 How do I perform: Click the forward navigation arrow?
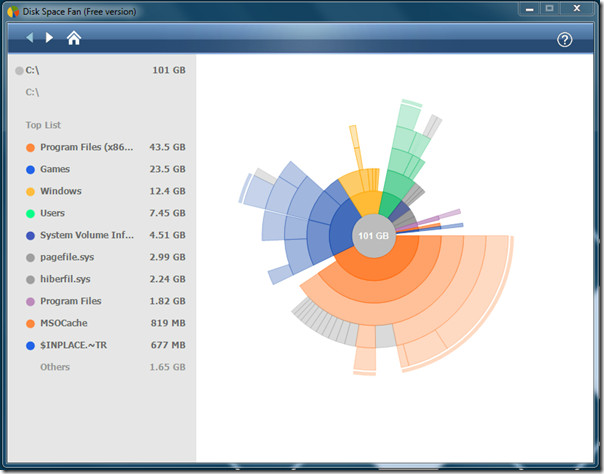[49, 38]
